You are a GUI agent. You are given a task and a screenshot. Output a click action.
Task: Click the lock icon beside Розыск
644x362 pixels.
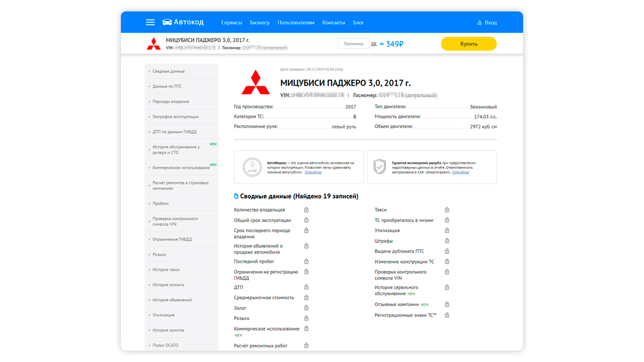306,318
